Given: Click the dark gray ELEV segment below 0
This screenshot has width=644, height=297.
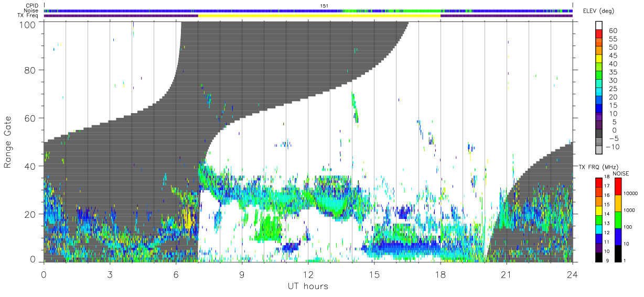Looking at the screenshot, I should click(x=599, y=134).
